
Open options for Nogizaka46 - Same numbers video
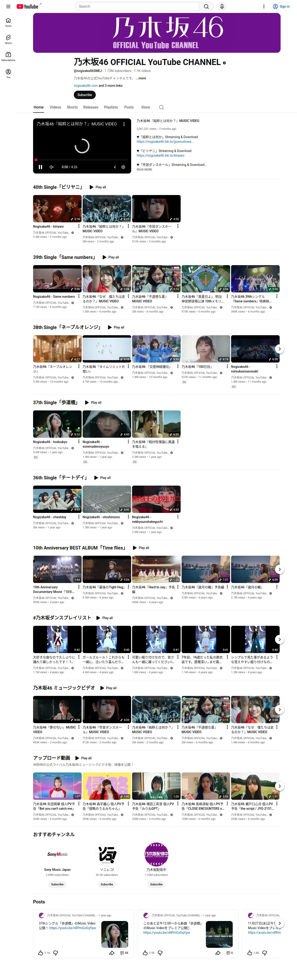coord(79,296)
